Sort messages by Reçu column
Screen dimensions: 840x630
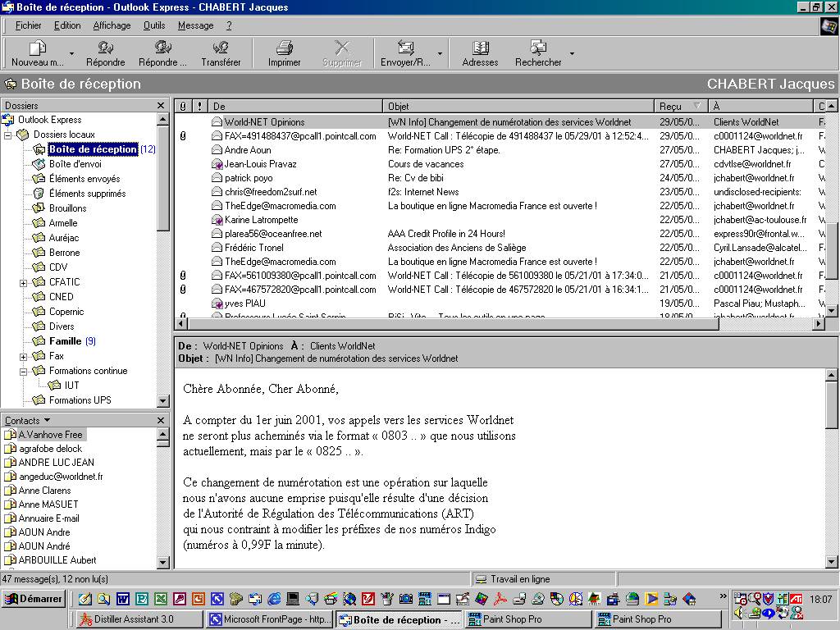click(x=681, y=106)
